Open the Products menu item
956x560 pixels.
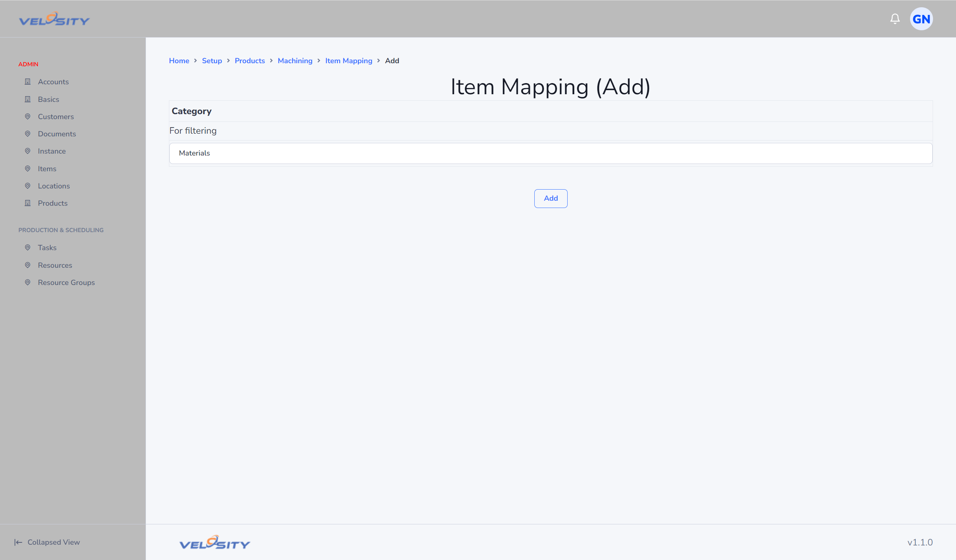[53, 203]
